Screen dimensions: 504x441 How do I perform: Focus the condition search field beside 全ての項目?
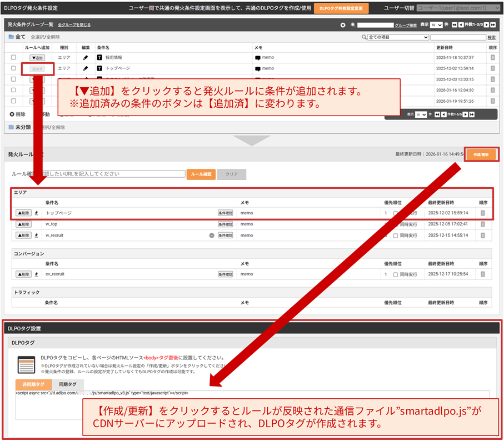(458, 37)
